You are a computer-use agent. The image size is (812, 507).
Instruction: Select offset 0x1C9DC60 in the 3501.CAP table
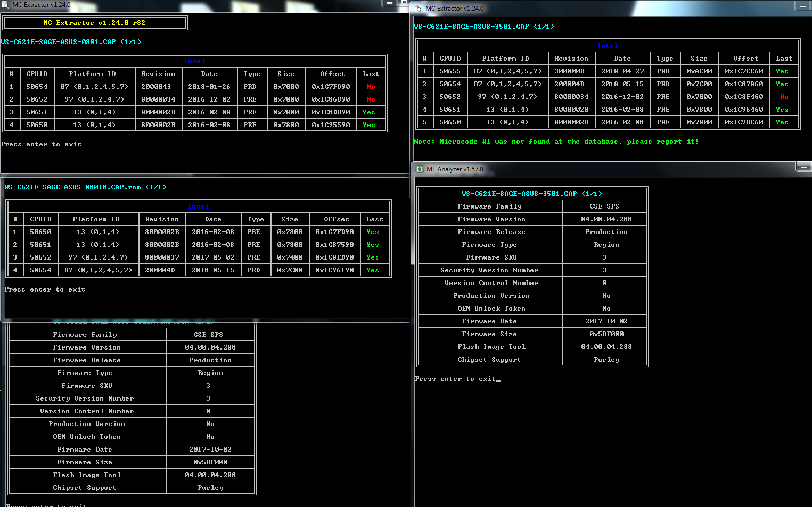(744, 122)
